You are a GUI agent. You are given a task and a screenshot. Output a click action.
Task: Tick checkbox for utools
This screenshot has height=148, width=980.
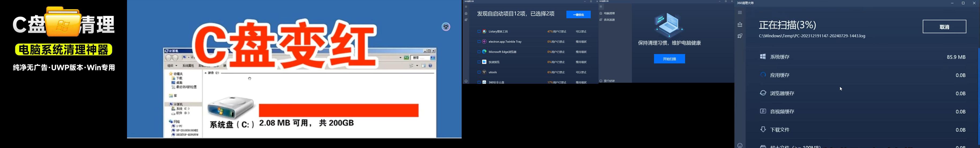click(x=479, y=72)
